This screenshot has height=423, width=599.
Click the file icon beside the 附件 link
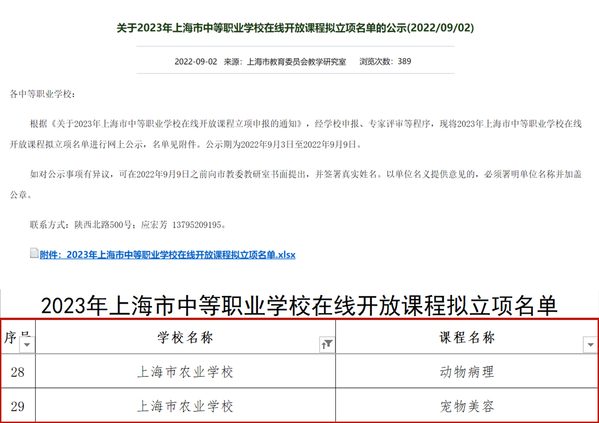[34, 253]
